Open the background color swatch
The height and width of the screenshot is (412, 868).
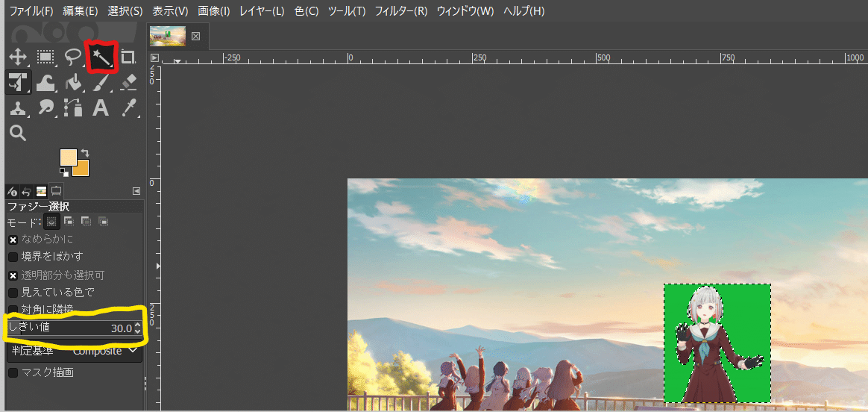tap(83, 169)
